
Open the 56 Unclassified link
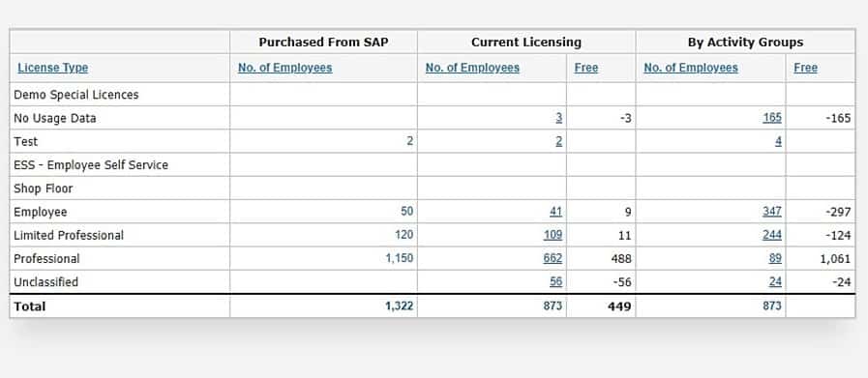555,281
